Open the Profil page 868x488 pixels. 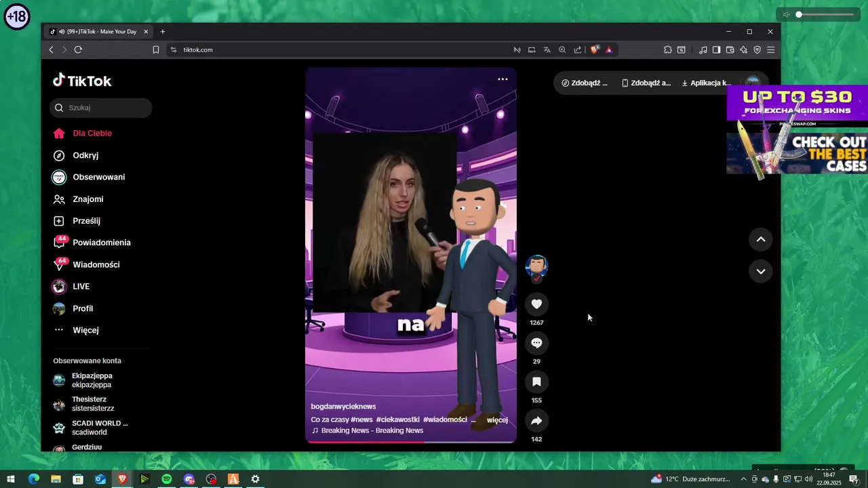coord(83,308)
